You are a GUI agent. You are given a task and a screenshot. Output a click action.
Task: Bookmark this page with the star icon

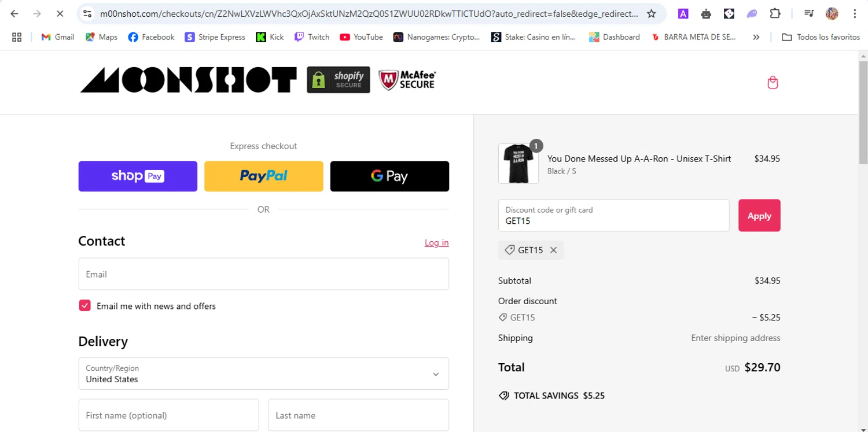652,13
